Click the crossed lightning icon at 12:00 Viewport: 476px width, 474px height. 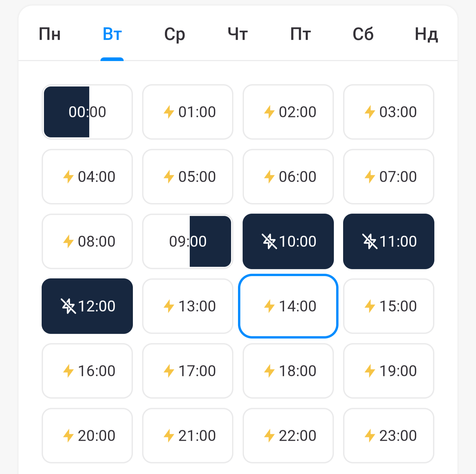[68, 306]
